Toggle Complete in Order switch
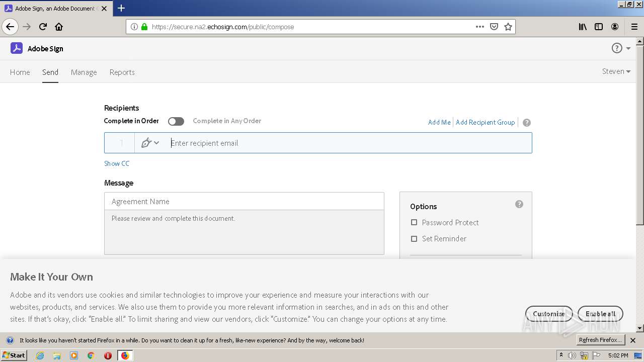644x362 pixels. (176, 121)
